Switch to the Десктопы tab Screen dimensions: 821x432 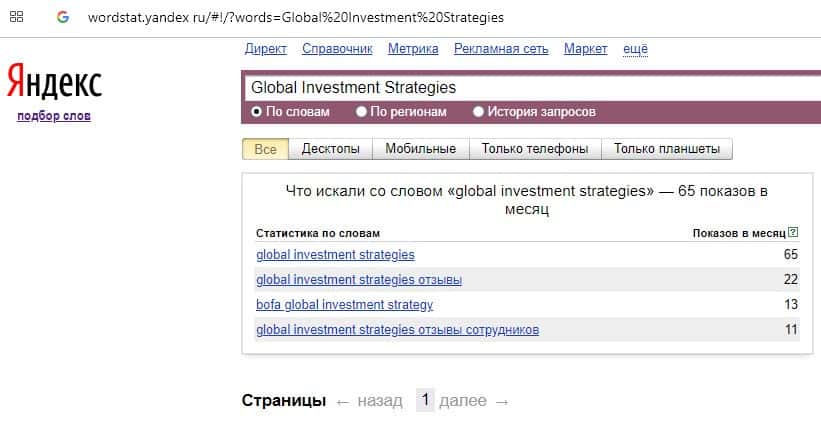pyautogui.click(x=330, y=149)
